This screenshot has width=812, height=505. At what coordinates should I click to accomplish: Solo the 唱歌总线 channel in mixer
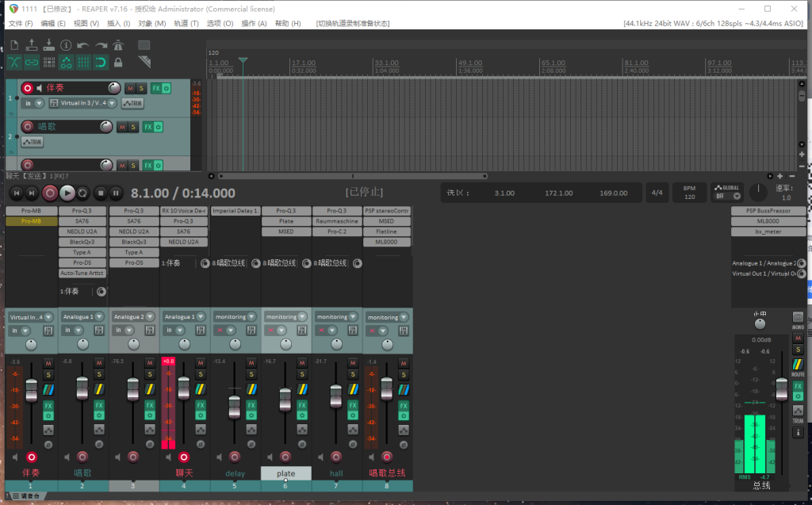pyautogui.click(x=404, y=374)
